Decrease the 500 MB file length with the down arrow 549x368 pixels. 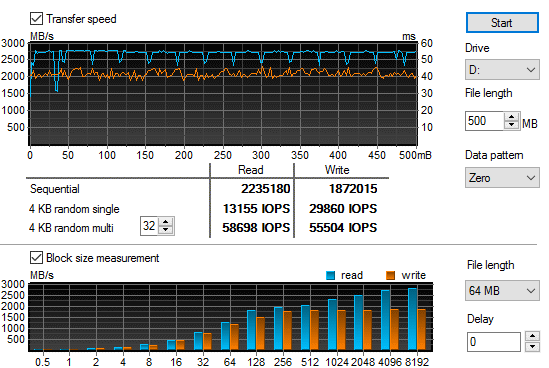click(512, 125)
